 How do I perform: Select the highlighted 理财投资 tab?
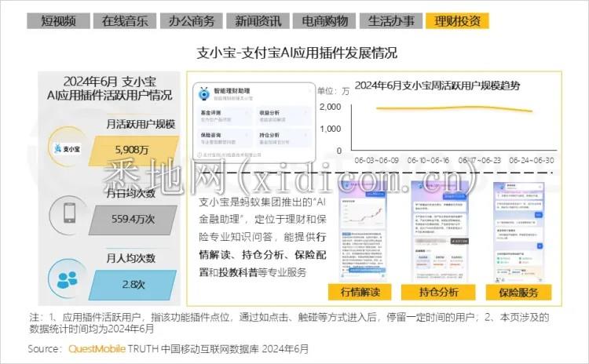457,20
